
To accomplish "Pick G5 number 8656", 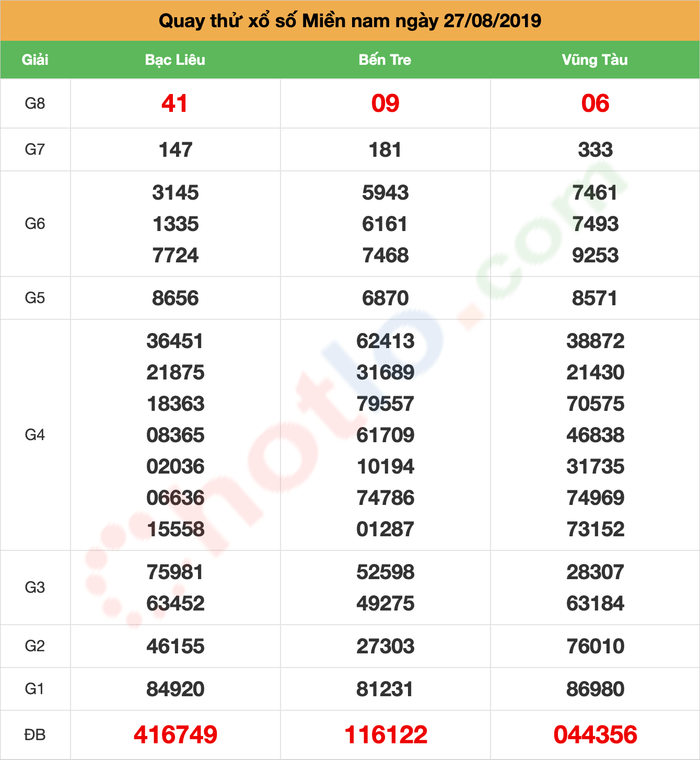I will pyautogui.click(x=176, y=298).
